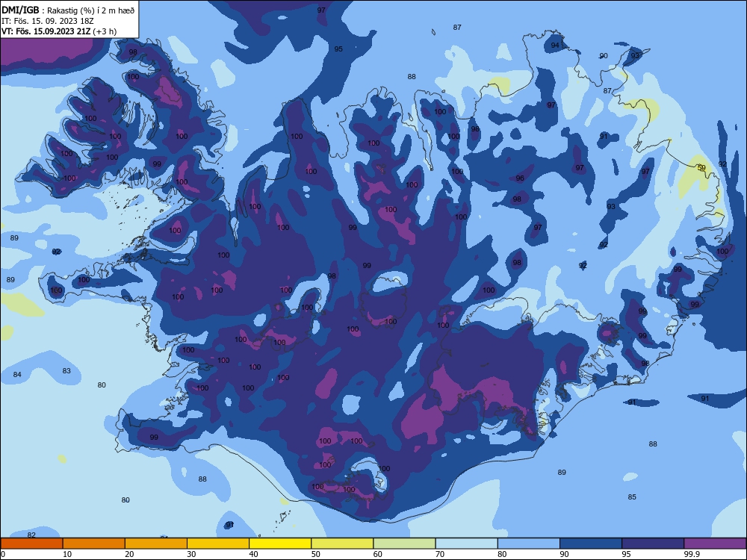Click the 'IT: Fös. 15. 09. 2023 18Z' line
The width and height of the screenshot is (747, 560).
48,21
